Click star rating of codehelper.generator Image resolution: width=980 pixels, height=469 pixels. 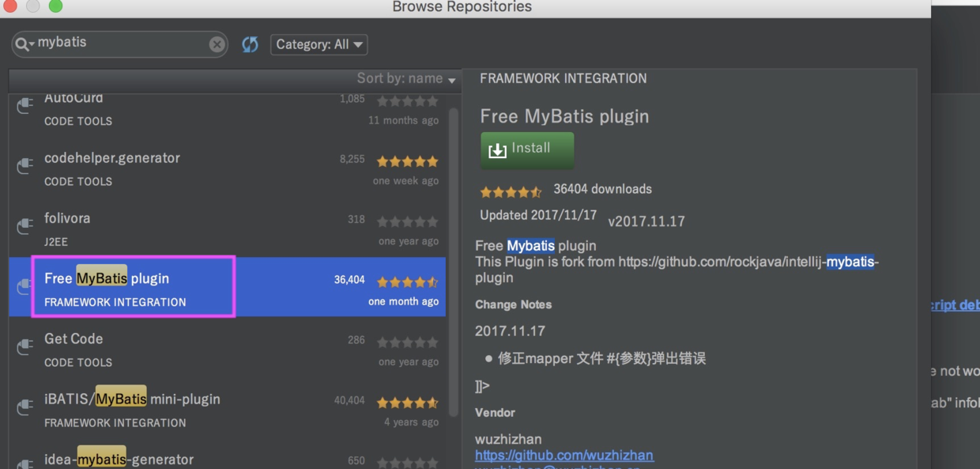point(407,161)
